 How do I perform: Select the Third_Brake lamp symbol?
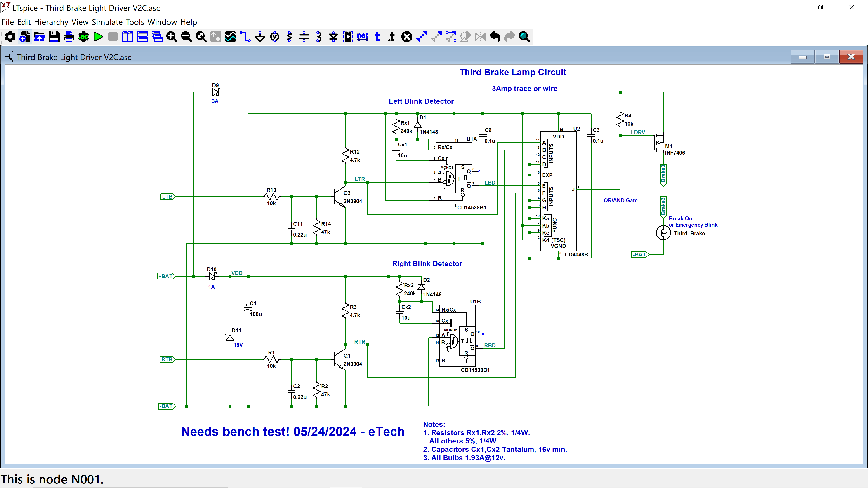pyautogui.click(x=663, y=233)
